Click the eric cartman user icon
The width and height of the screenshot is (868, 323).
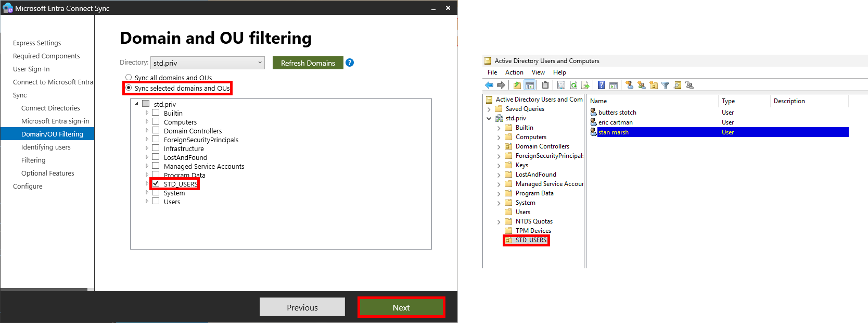[x=593, y=122]
